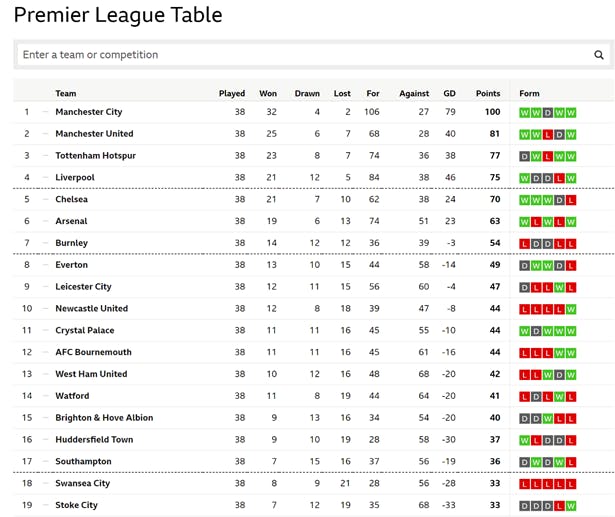The image size is (615, 517).
Task: Click Manchester City's first green W form icon
Action: [x=525, y=112]
